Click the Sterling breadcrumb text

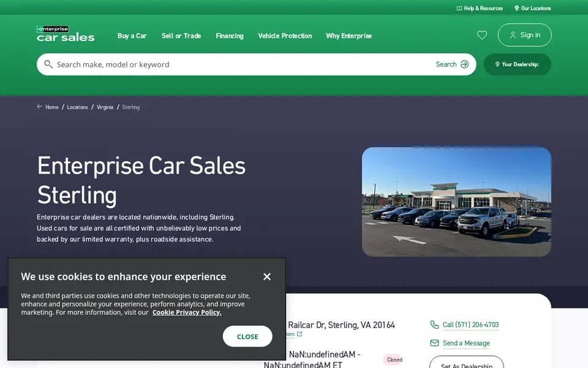[131, 107]
